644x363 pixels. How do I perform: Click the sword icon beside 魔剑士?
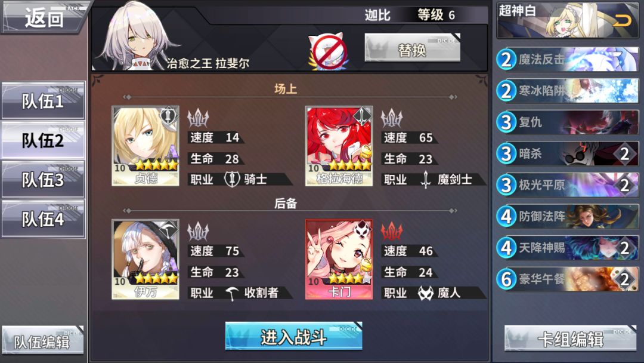point(426,180)
